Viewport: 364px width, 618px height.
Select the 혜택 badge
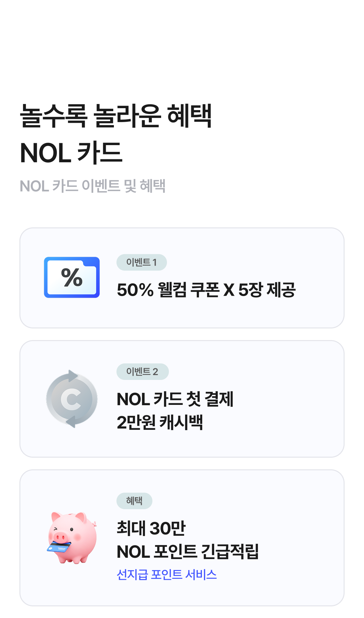134,501
